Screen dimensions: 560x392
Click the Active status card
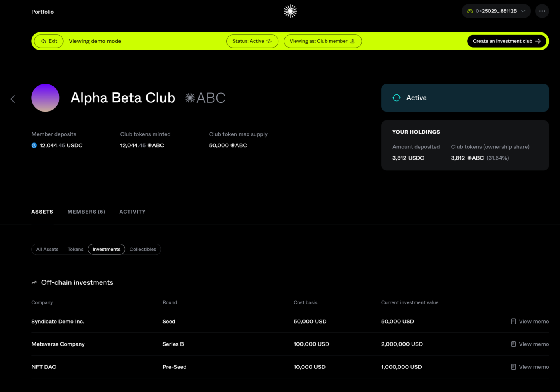tap(465, 98)
